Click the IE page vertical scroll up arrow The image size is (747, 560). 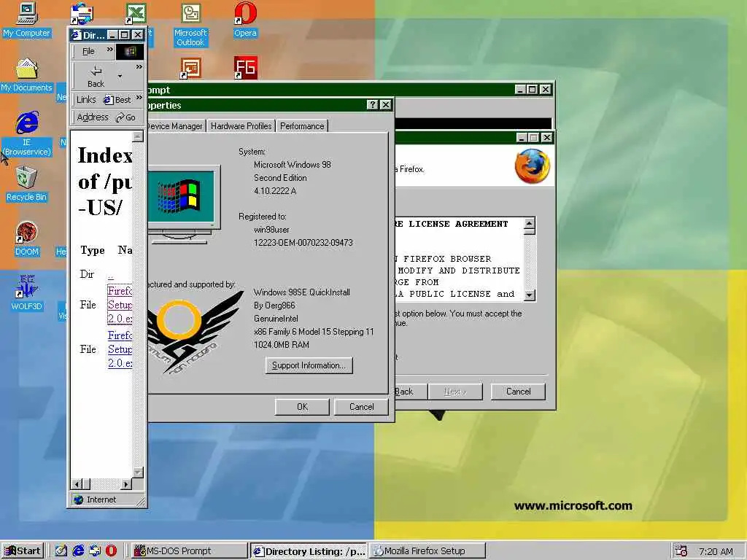138,136
